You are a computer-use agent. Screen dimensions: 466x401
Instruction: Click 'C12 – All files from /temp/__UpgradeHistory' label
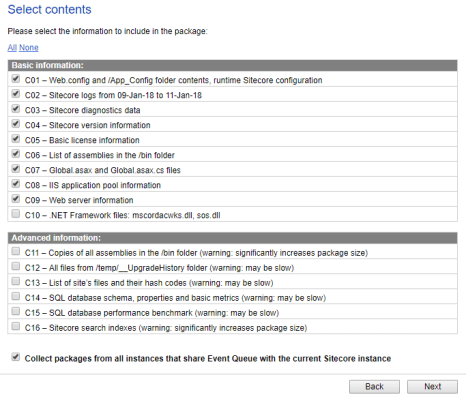(159, 268)
